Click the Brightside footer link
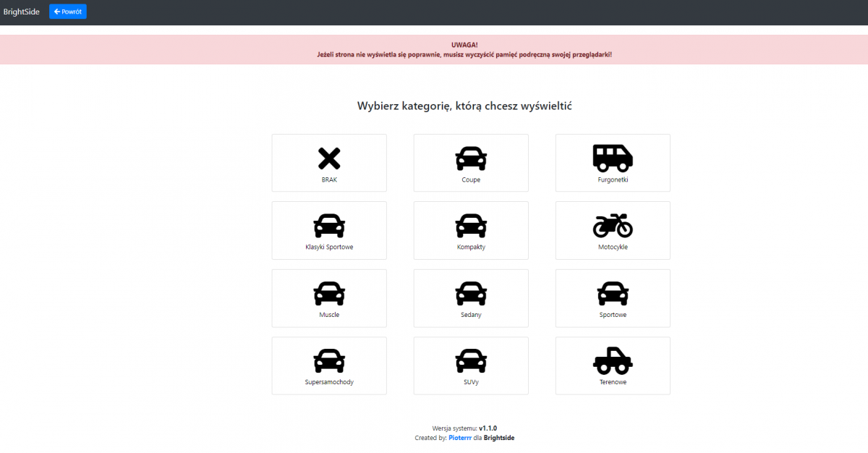The height and width of the screenshot is (453, 868). click(x=499, y=438)
